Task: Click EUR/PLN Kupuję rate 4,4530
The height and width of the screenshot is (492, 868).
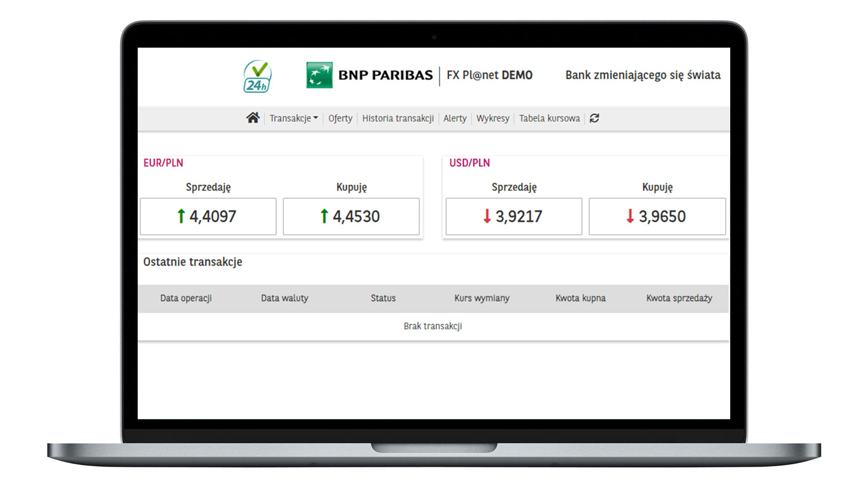Action: point(351,216)
